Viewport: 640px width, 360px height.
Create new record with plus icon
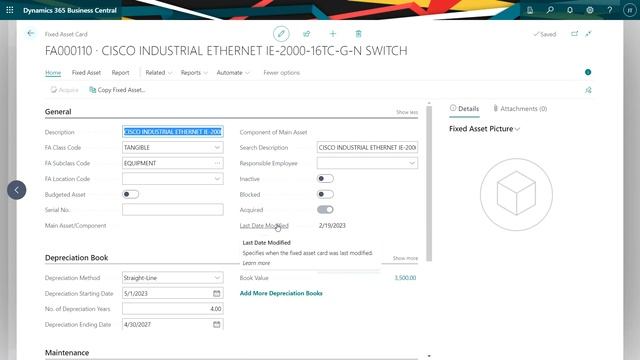[333, 34]
